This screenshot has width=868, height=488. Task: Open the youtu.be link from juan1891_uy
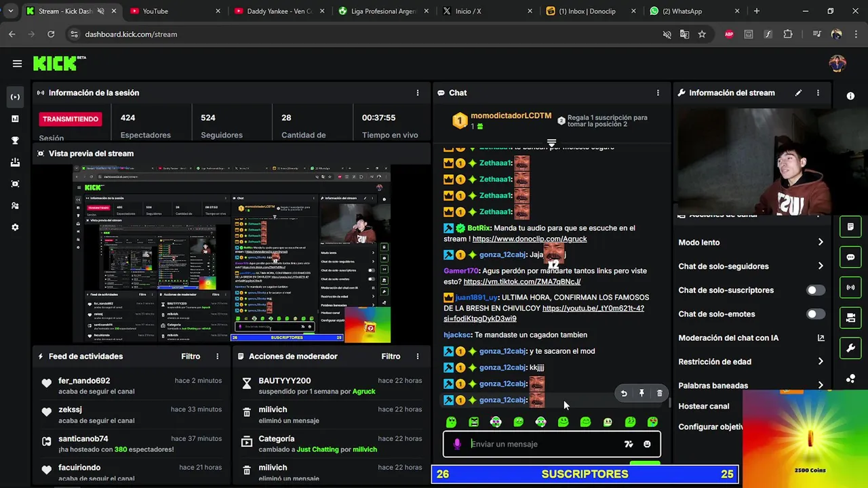tap(544, 313)
